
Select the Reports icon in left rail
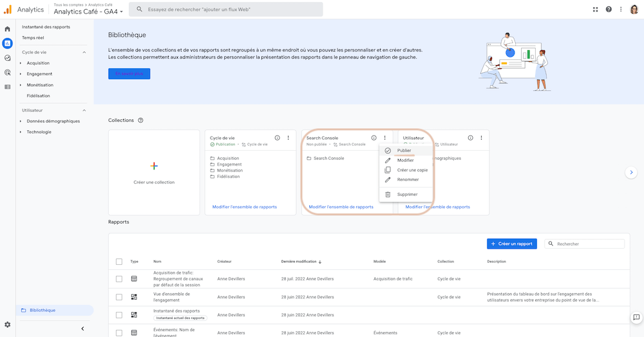click(7, 43)
